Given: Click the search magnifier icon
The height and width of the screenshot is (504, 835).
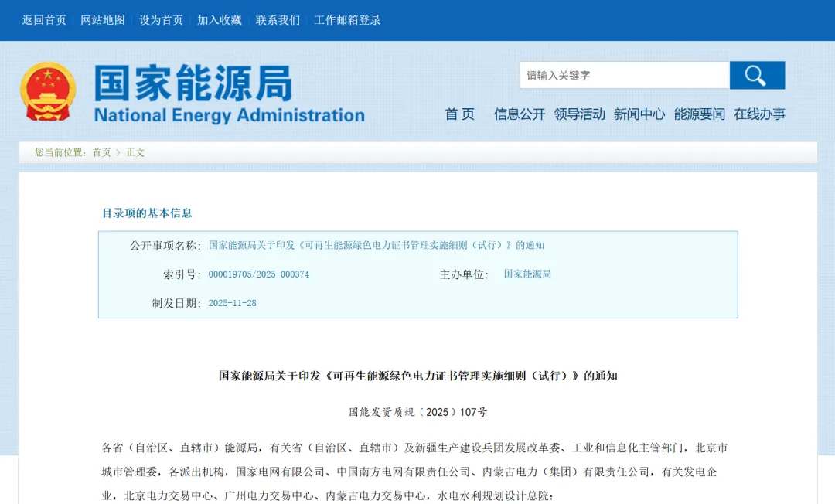Looking at the screenshot, I should coord(755,75).
